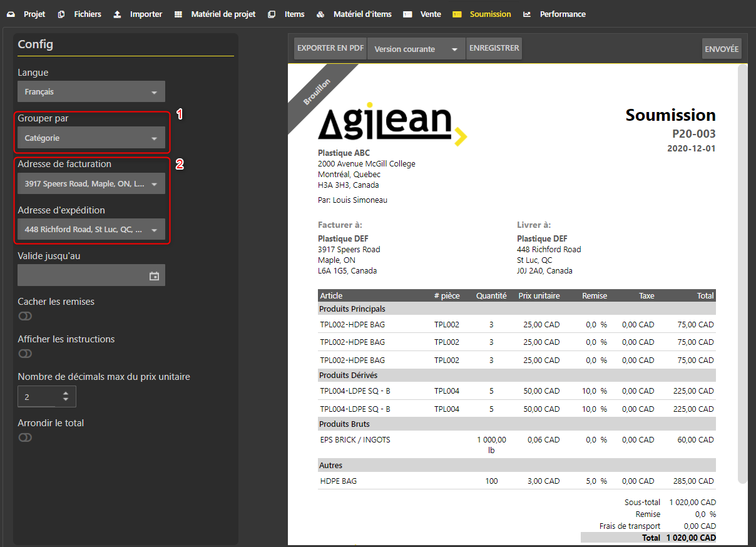
Task: Click the Config panel heading
Action: click(36, 44)
